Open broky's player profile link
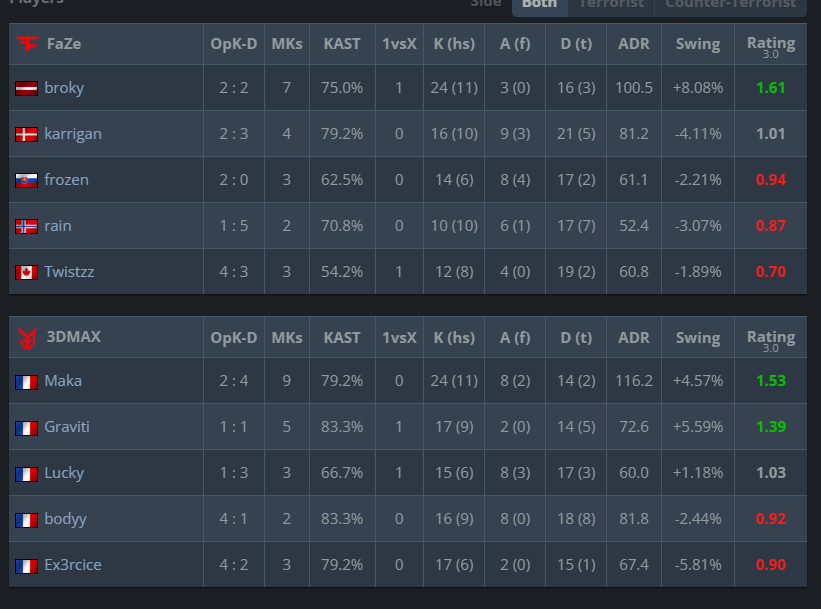821x609 pixels. [x=64, y=88]
